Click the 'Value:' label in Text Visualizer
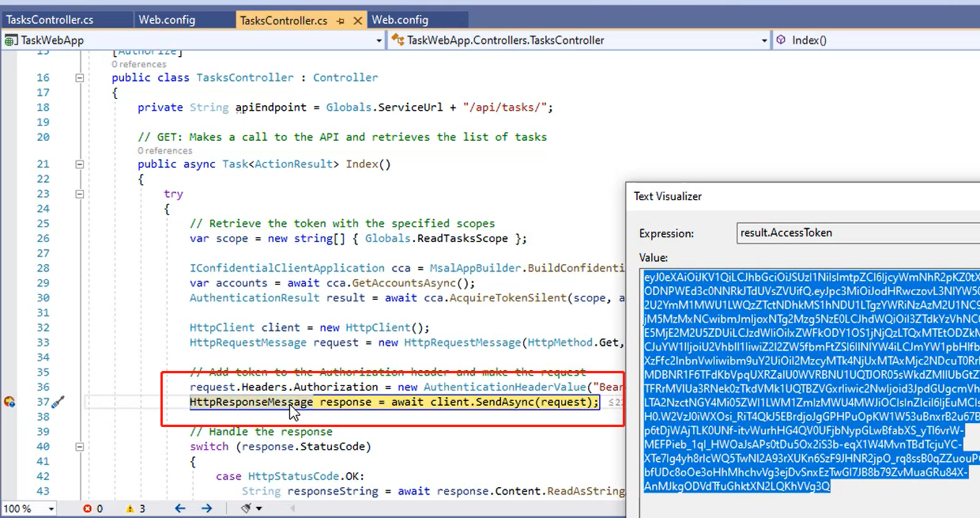 [654, 258]
